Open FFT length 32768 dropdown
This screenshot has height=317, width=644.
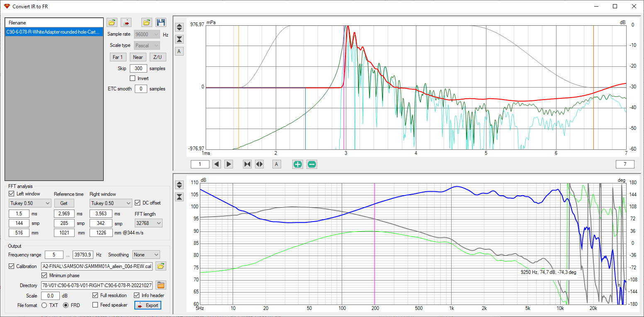[x=148, y=223]
